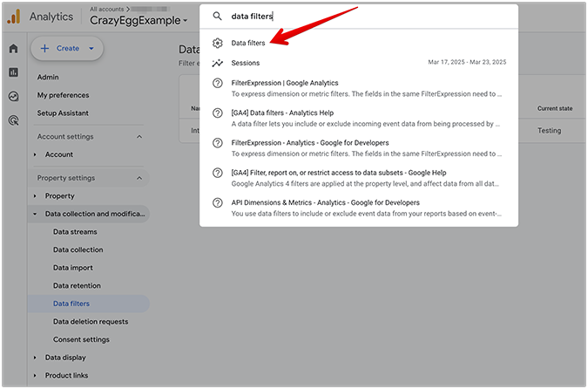Click the Testing state cell
The width and height of the screenshot is (588, 389).
pos(550,131)
